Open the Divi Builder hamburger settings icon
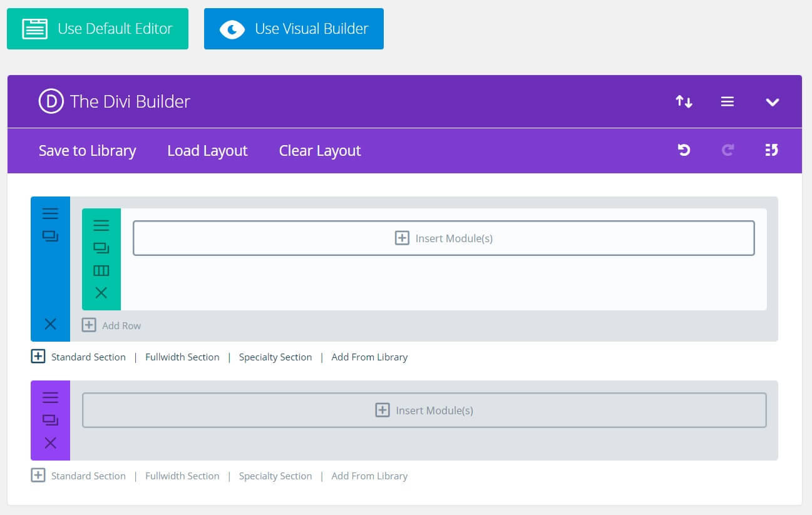Viewport: 812px width, 515px height. coord(727,101)
